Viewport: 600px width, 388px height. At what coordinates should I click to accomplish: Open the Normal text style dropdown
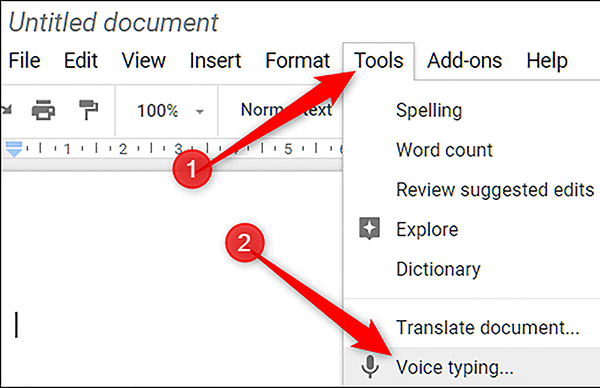coord(286,110)
